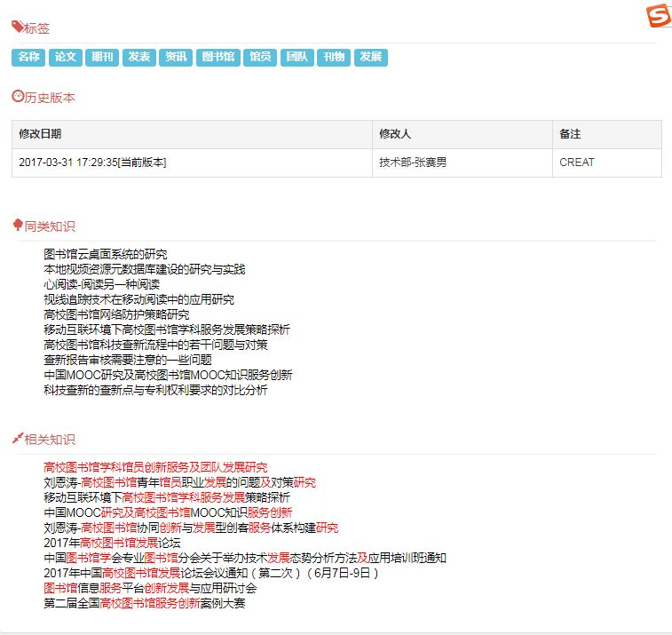
Task: Click the 相关知识 section heading
Action: (x=50, y=440)
